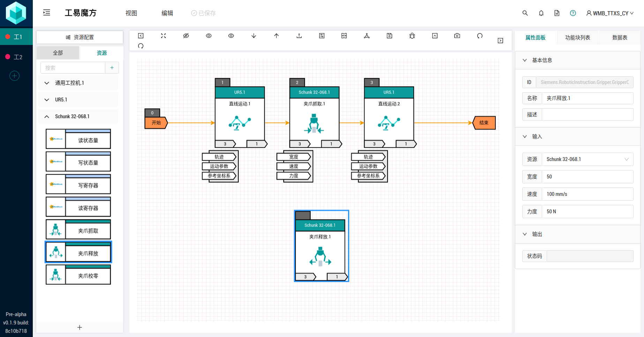
Task: Select the 夹爪释放.1 node on canvas
Action: [321, 246]
